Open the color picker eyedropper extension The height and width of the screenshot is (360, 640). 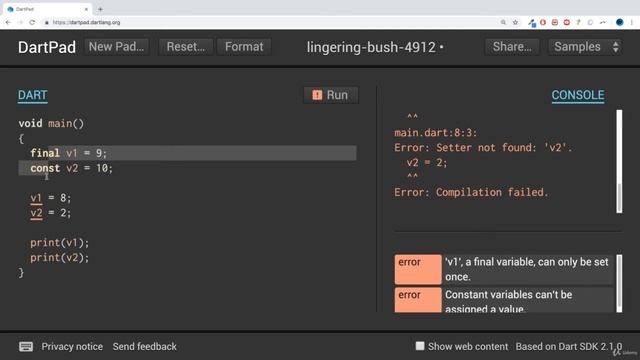tap(531, 23)
